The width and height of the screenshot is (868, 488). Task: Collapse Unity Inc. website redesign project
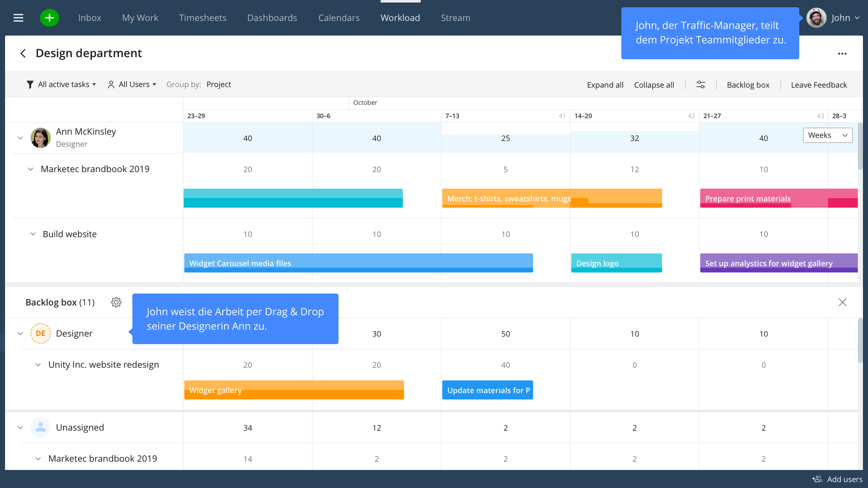tap(38, 364)
